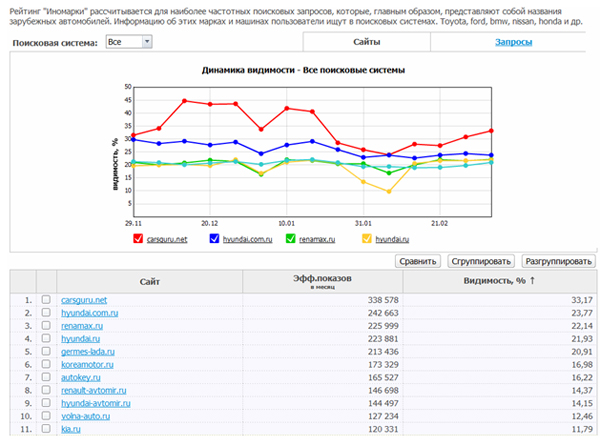This screenshot has width=600, height=446.
Task: Open volna-auto.ru site link
Action: pos(85,417)
